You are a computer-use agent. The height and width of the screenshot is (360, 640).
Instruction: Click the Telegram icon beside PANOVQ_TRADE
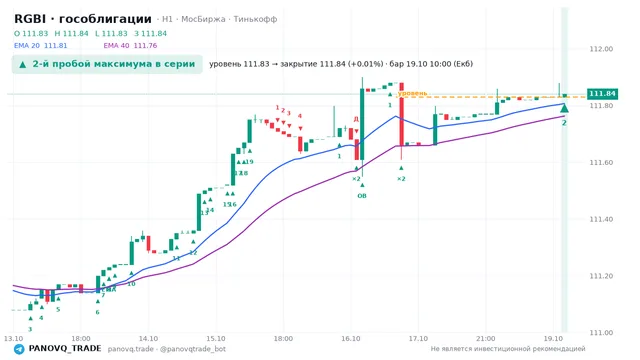(19, 349)
